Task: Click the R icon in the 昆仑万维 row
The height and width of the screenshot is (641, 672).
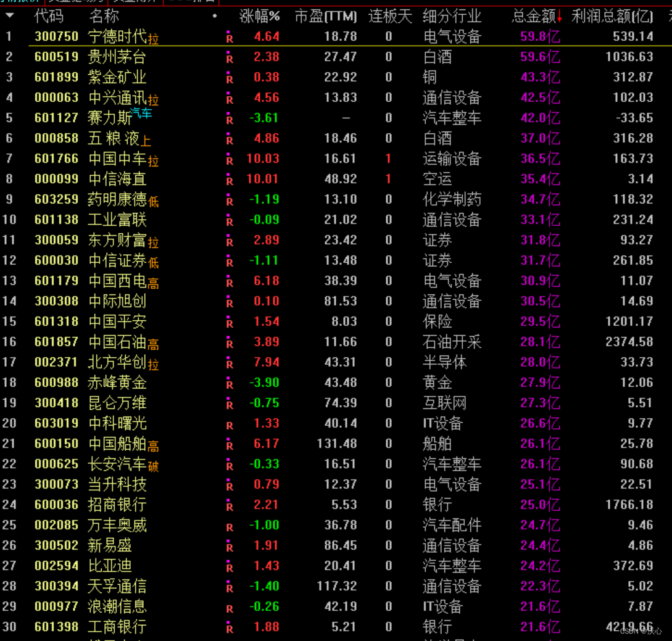Action: 230,403
